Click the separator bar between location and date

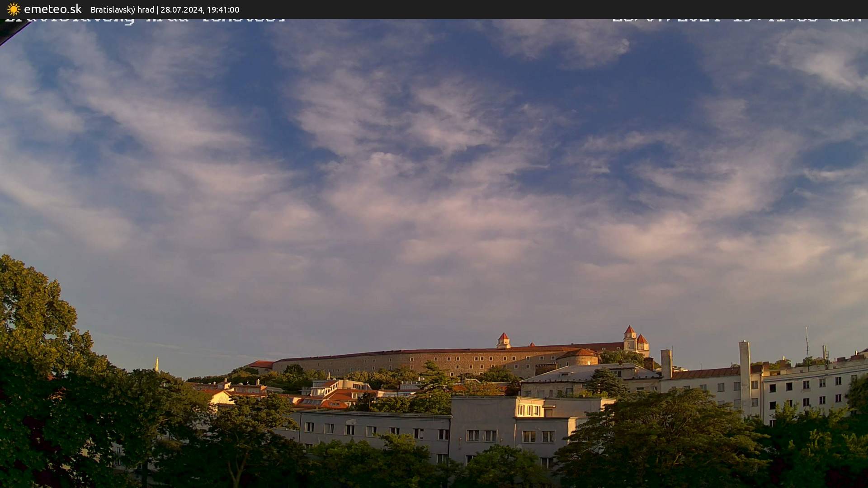pos(159,9)
